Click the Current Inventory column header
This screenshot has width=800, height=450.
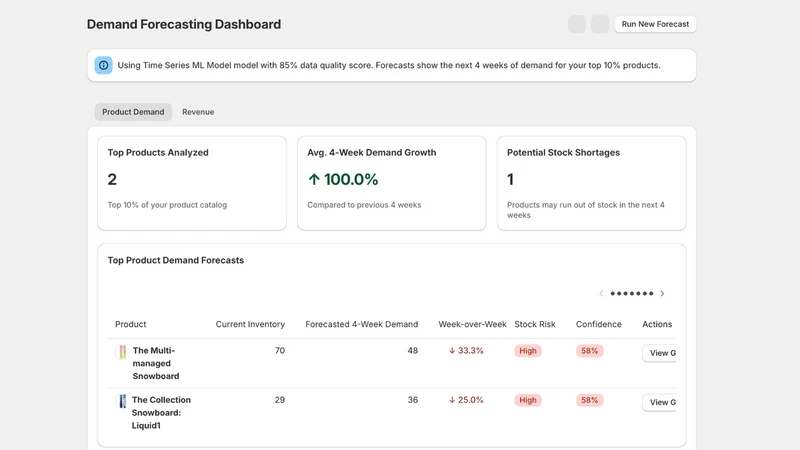point(250,324)
